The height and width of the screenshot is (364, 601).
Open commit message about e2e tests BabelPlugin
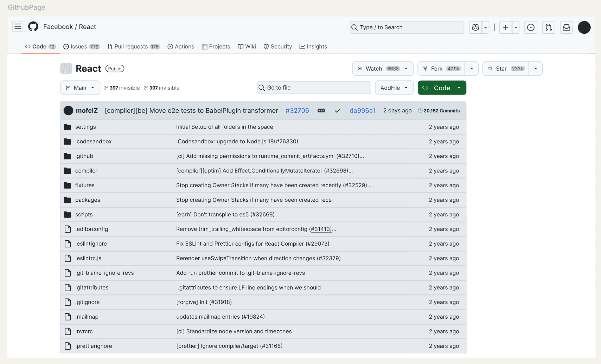[x=191, y=111]
